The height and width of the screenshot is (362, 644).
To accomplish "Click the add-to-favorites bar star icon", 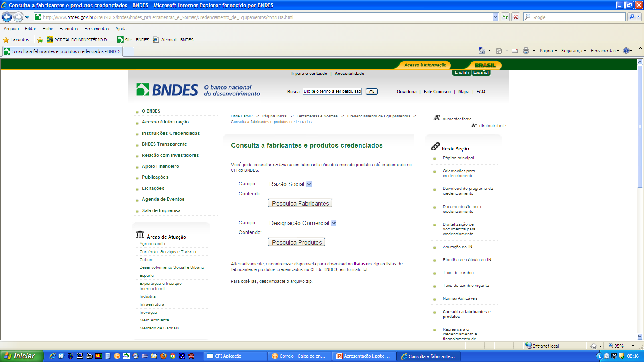I will 40,39.
